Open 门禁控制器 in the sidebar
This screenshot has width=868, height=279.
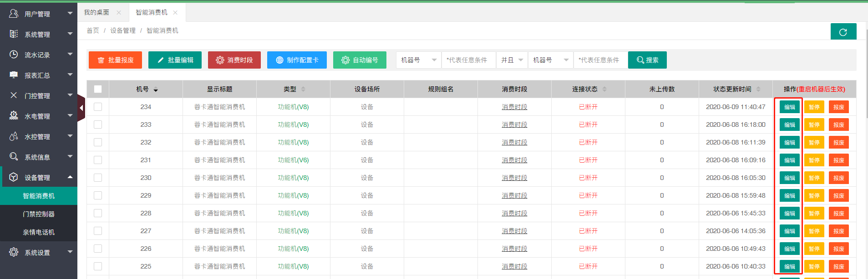pos(39,214)
